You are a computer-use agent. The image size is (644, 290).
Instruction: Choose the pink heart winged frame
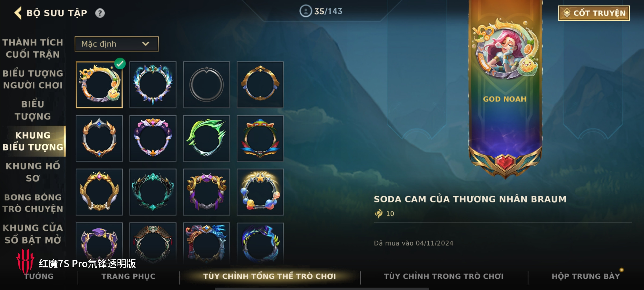(x=153, y=138)
